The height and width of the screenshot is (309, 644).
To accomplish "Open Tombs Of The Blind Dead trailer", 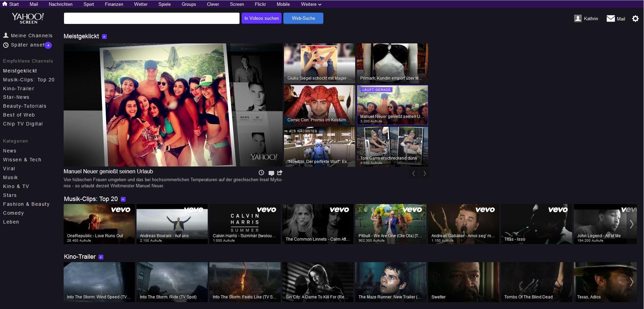I will (537, 282).
